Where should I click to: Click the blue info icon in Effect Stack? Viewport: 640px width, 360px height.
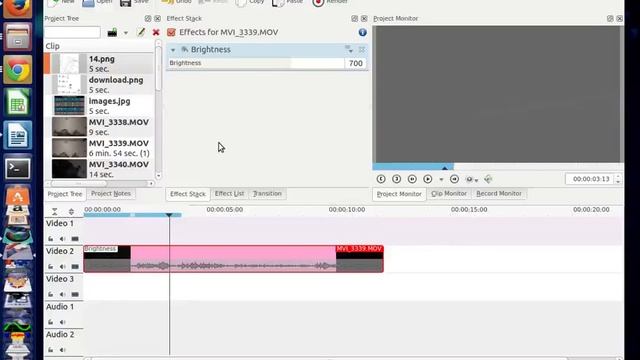362,32
